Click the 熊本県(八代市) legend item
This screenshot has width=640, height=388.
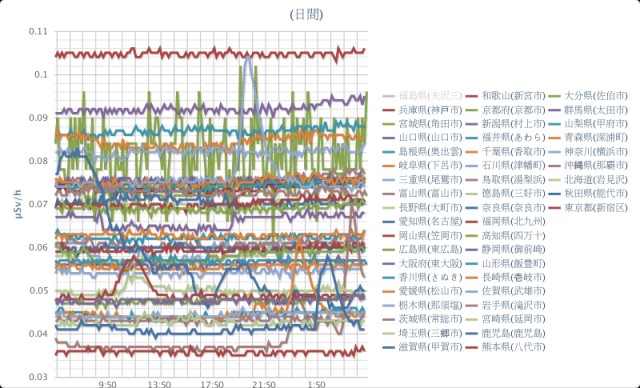pos(504,347)
